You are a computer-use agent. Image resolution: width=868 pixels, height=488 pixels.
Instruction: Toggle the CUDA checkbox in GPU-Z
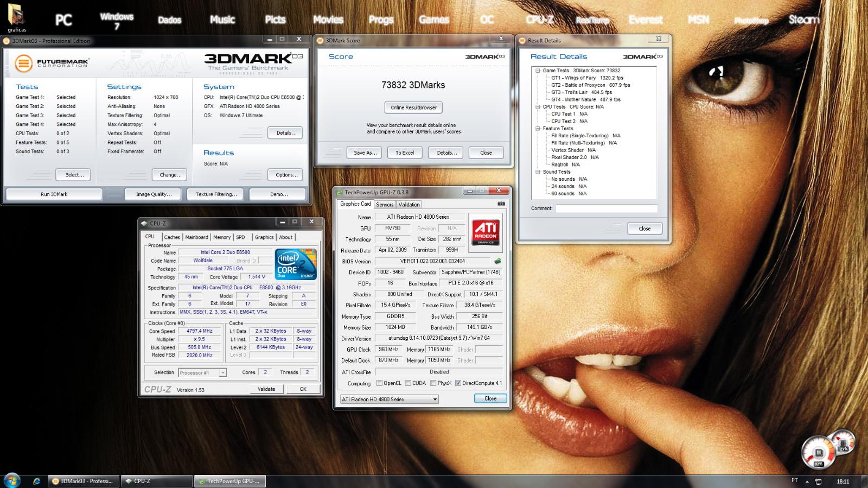click(x=407, y=383)
